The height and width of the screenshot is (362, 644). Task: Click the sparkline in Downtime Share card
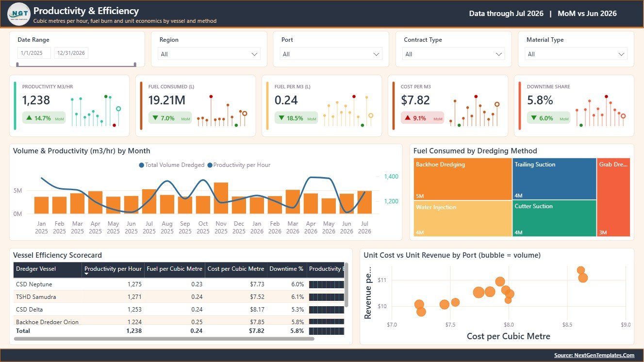click(x=600, y=111)
